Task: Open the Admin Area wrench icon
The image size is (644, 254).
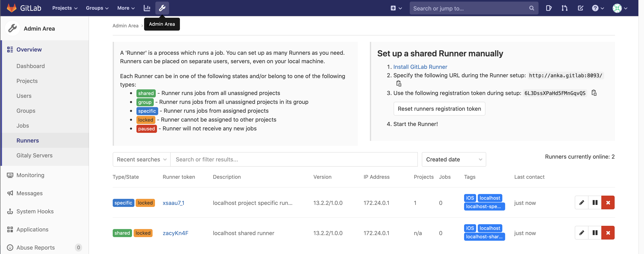Action: click(x=162, y=8)
